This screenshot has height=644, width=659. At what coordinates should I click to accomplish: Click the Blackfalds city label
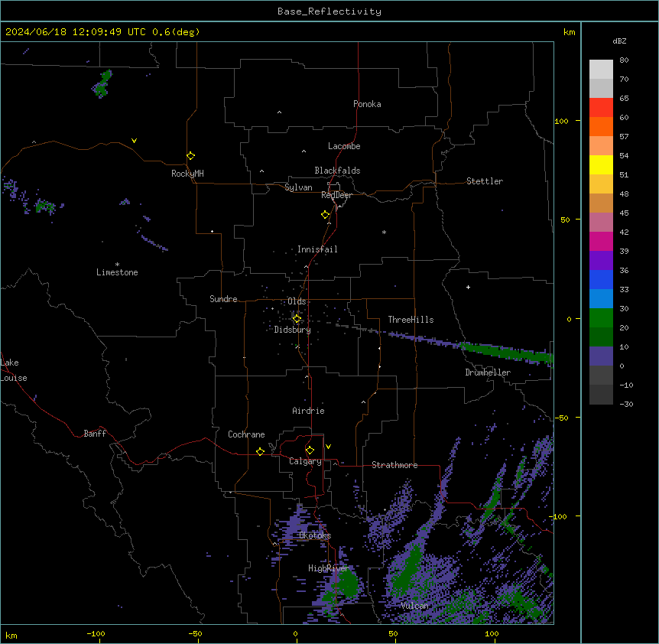337,171
